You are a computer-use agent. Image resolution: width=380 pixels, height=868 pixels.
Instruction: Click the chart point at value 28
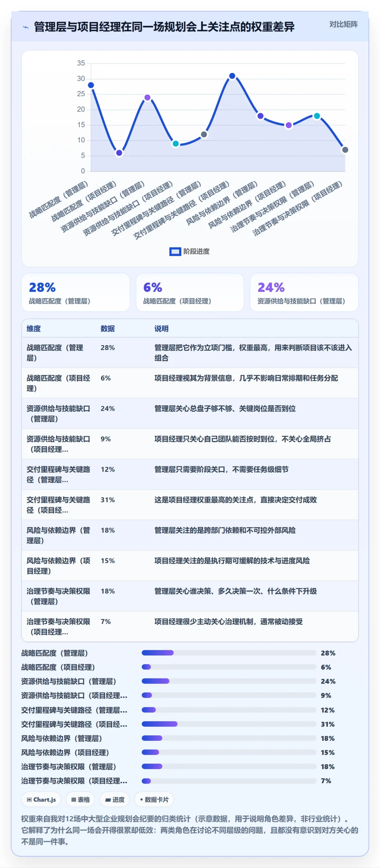91,85
